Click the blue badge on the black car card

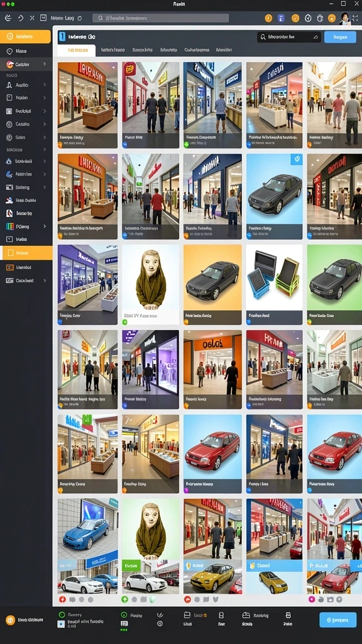(297, 159)
